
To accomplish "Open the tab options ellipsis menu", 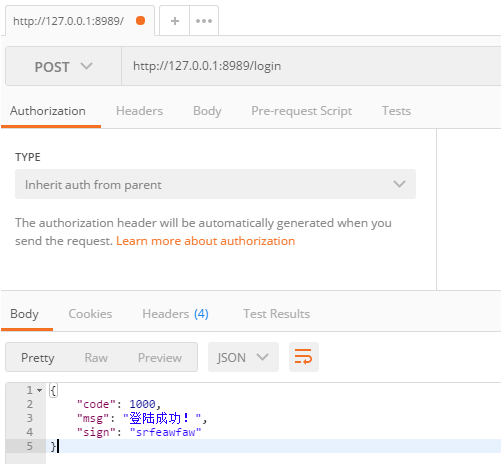I will tap(204, 21).
